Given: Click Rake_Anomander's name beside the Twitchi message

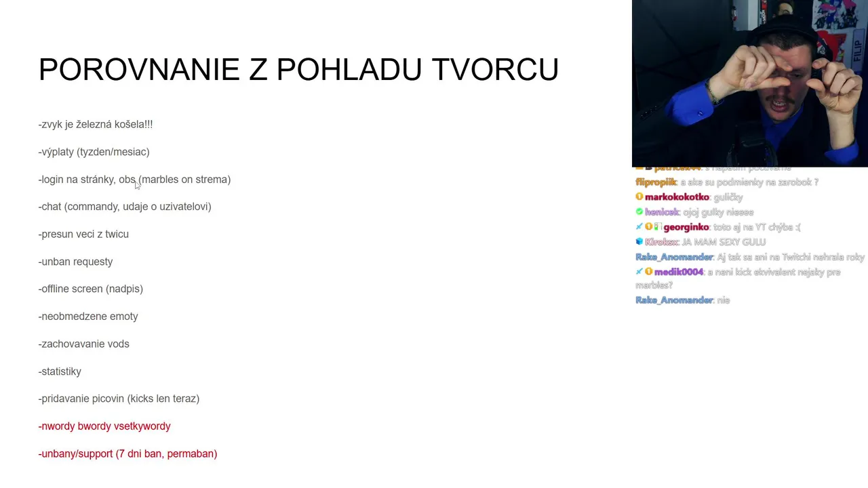Looking at the screenshot, I should point(674,256).
